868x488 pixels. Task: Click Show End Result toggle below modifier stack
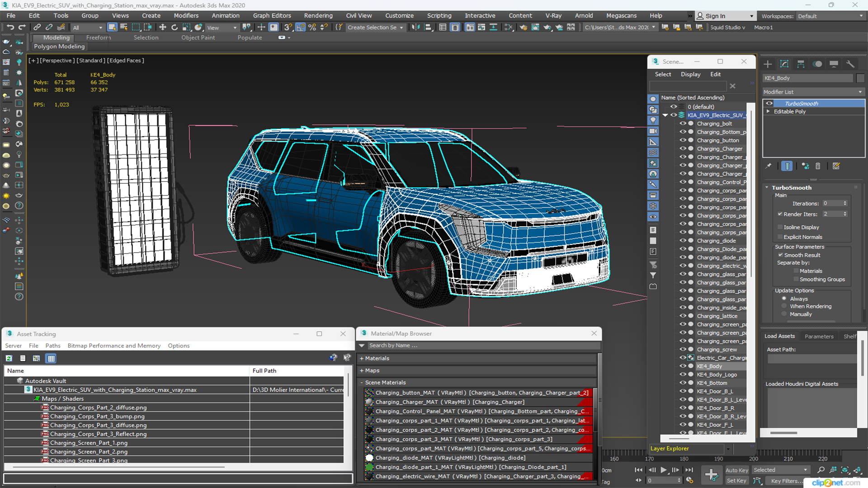click(787, 166)
